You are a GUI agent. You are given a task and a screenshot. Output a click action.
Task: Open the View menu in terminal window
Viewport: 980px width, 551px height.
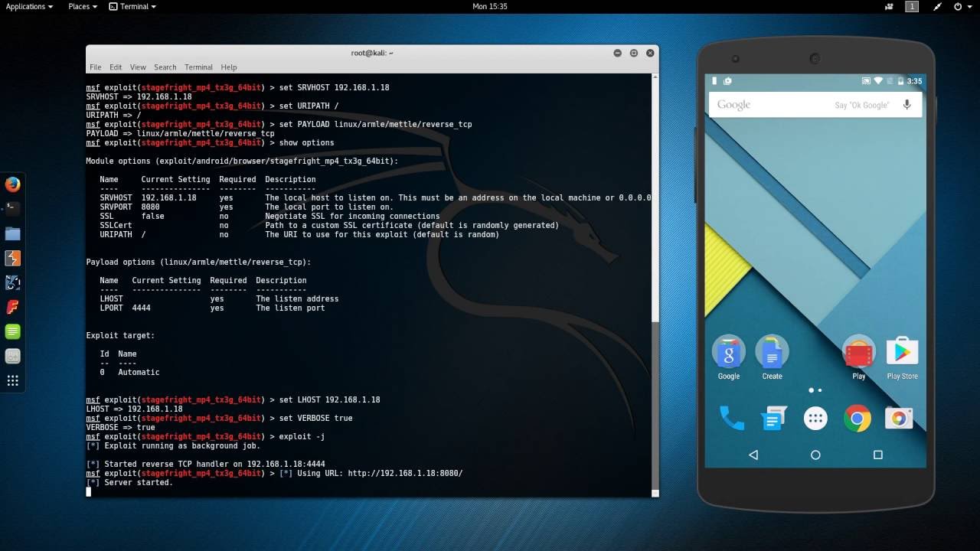pos(138,67)
